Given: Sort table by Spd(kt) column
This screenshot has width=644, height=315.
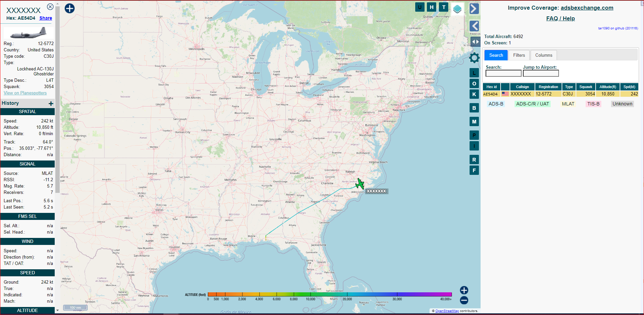Looking at the screenshot, I should [629, 87].
